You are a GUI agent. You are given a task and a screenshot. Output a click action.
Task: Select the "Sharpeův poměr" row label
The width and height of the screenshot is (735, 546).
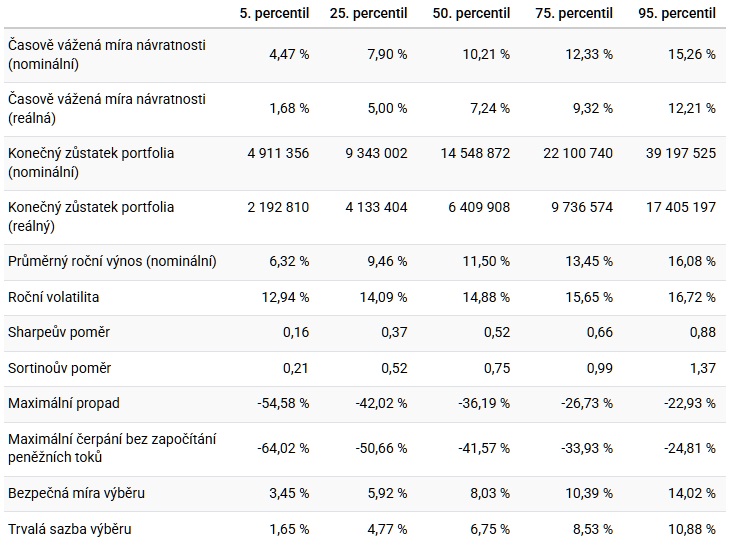pos(53,332)
